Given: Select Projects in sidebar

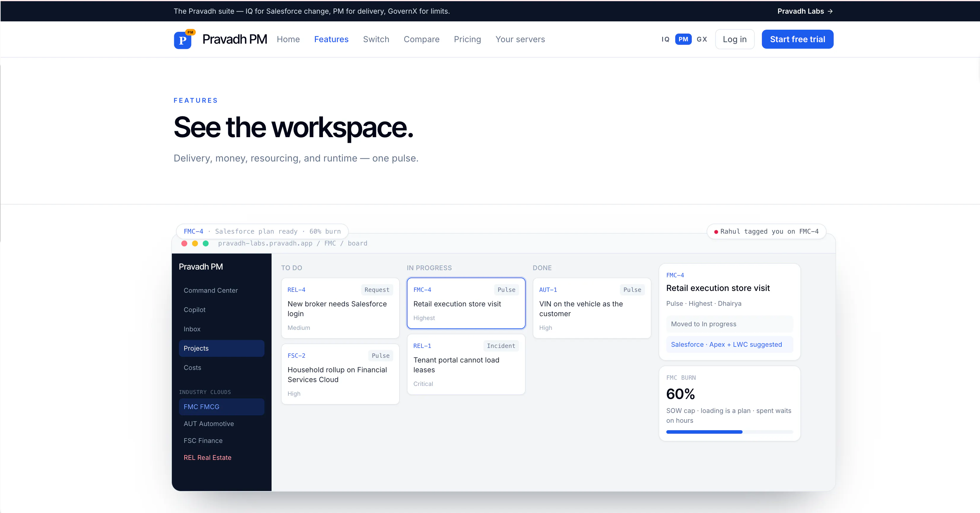Looking at the screenshot, I should point(221,348).
